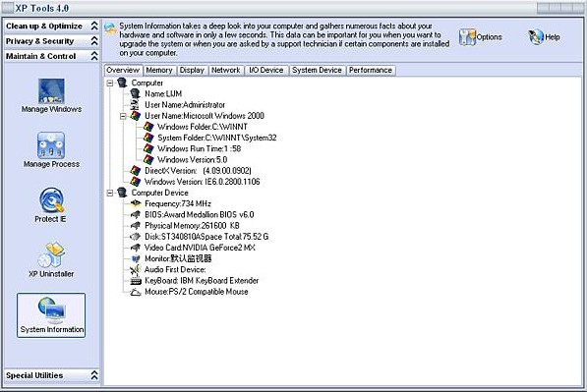Open the System Device tab
587x392 pixels.
pyautogui.click(x=317, y=70)
